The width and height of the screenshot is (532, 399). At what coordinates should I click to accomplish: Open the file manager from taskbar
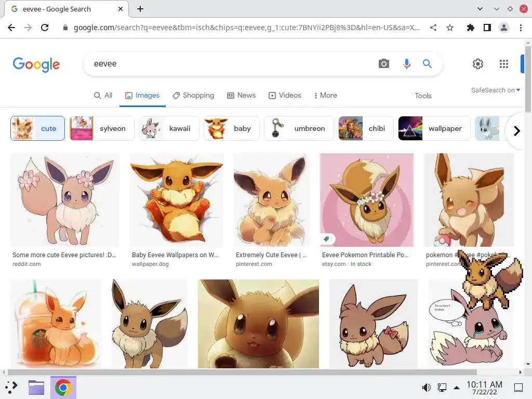coord(36,387)
